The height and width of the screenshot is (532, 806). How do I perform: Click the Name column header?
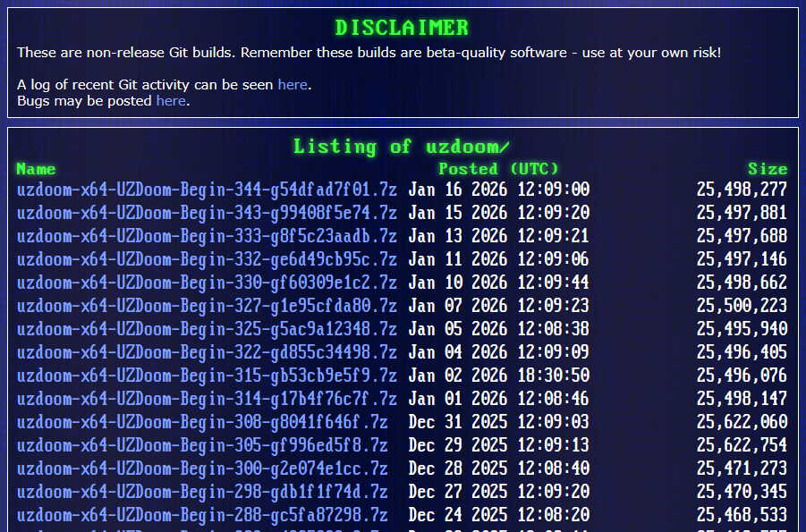click(x=36, y=169)
